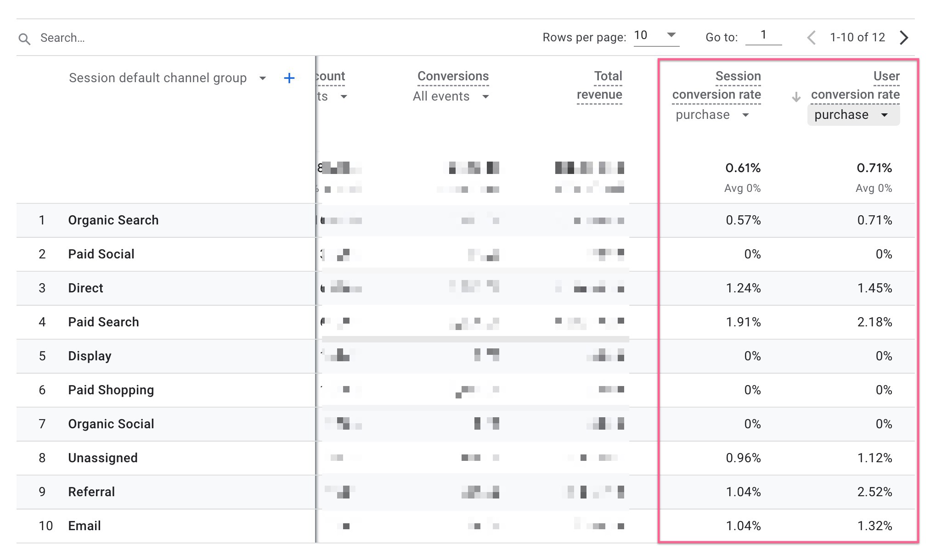
Task: Click the Email channel label
Action: coord(85,526)
